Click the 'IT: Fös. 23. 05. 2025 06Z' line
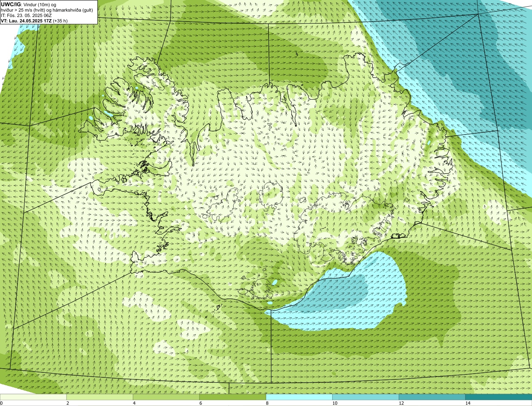Image resolution: width=532 pixels, height=406 pixels. (x=26, y=15)
